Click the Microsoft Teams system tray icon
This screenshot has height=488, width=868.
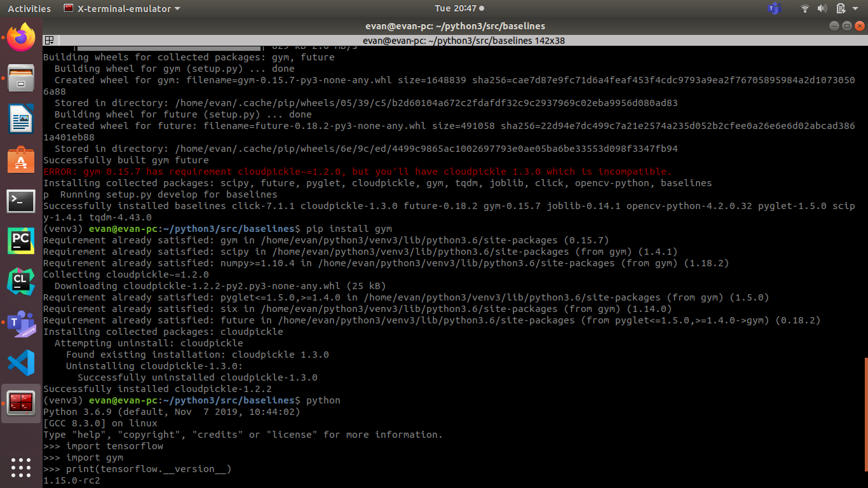774,8
